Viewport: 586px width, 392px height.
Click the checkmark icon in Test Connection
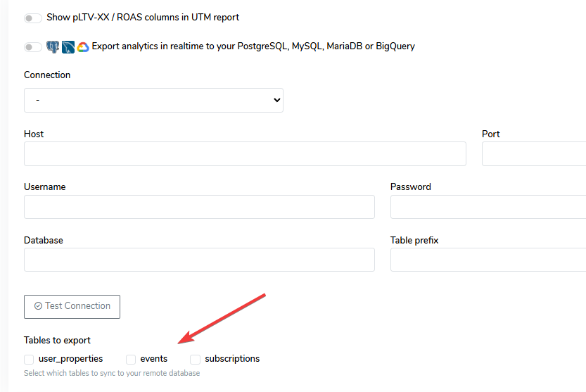[38, 306]
